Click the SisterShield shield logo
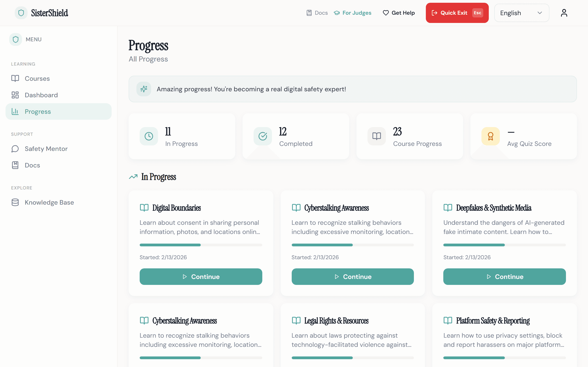588x367 pixels. tap(21, 13)
